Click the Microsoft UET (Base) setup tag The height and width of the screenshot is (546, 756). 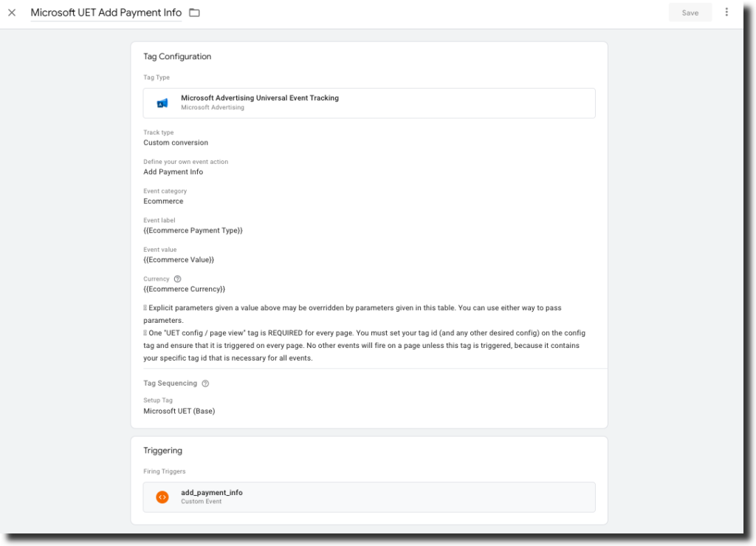[x=179, y=411]
